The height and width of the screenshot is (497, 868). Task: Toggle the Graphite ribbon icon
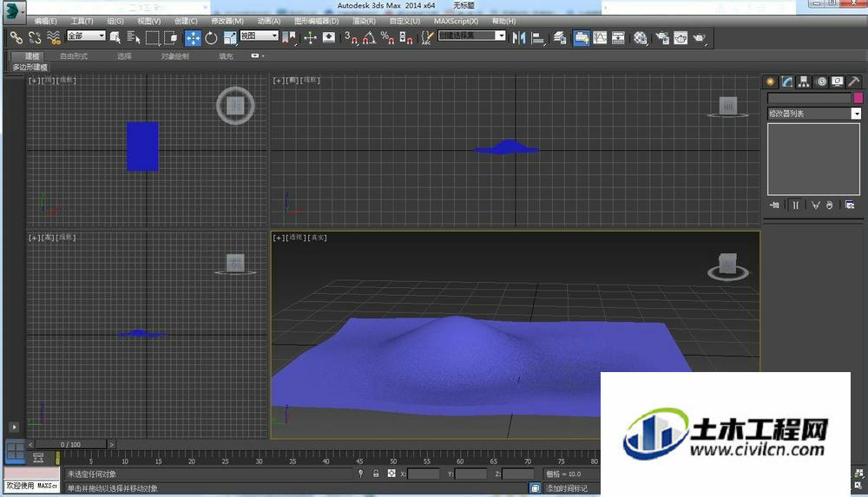tap(582, 37)
